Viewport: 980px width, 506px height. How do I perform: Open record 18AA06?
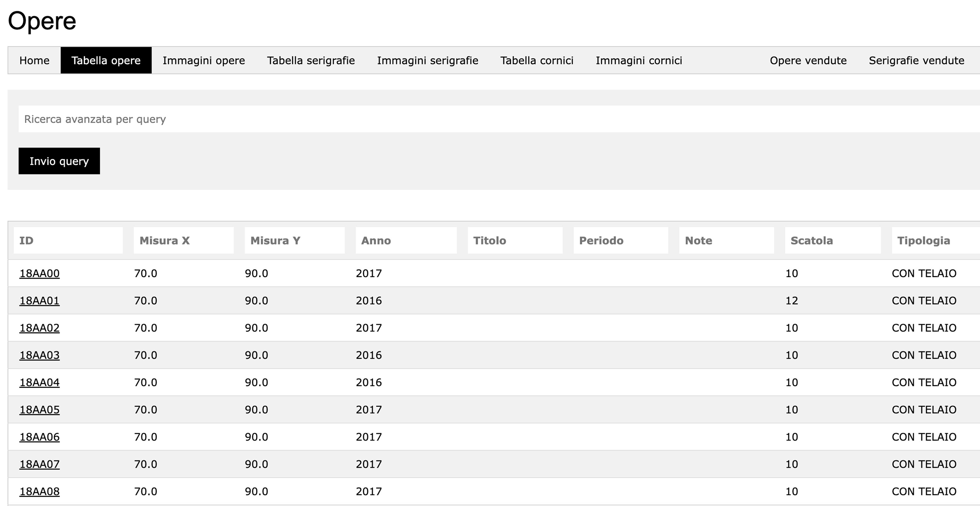tap(40, 437)
